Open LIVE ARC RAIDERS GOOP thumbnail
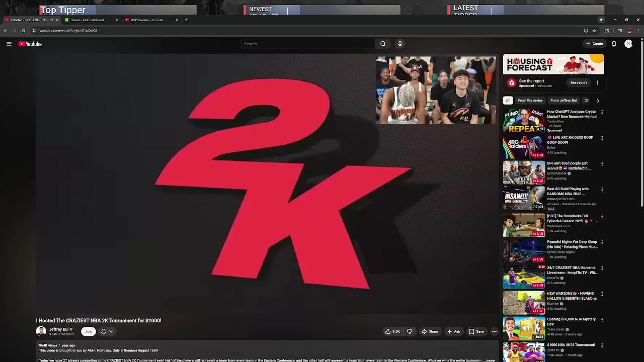 pyautogui.click(x=524, y=147)
